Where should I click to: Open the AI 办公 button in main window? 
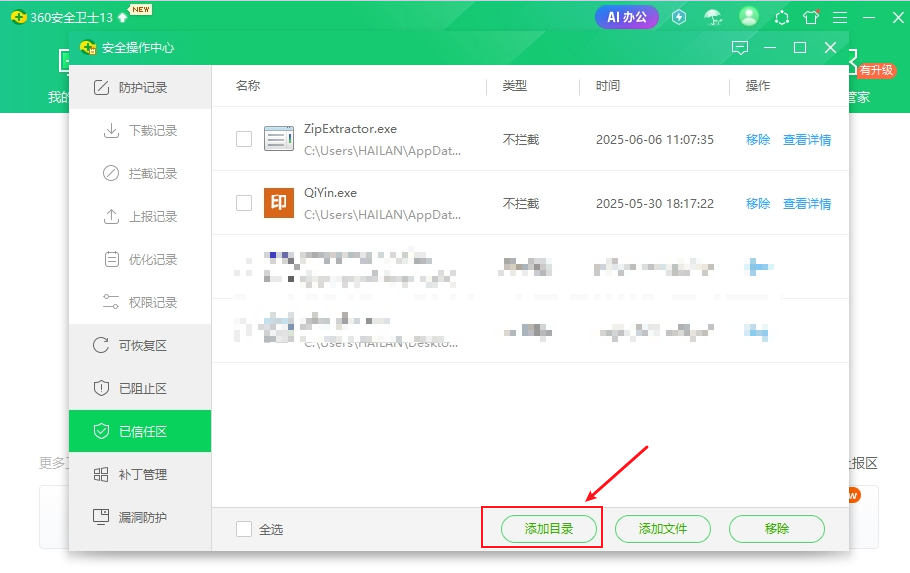pos(626,17)
